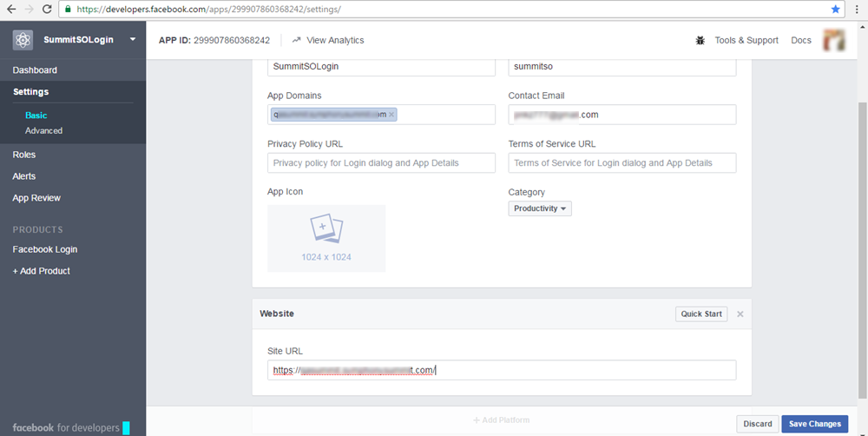This screenshot has width=868, height=436.
Task: Click the SummitSOLogin app logo icon
Action: (x=23, y=40)
